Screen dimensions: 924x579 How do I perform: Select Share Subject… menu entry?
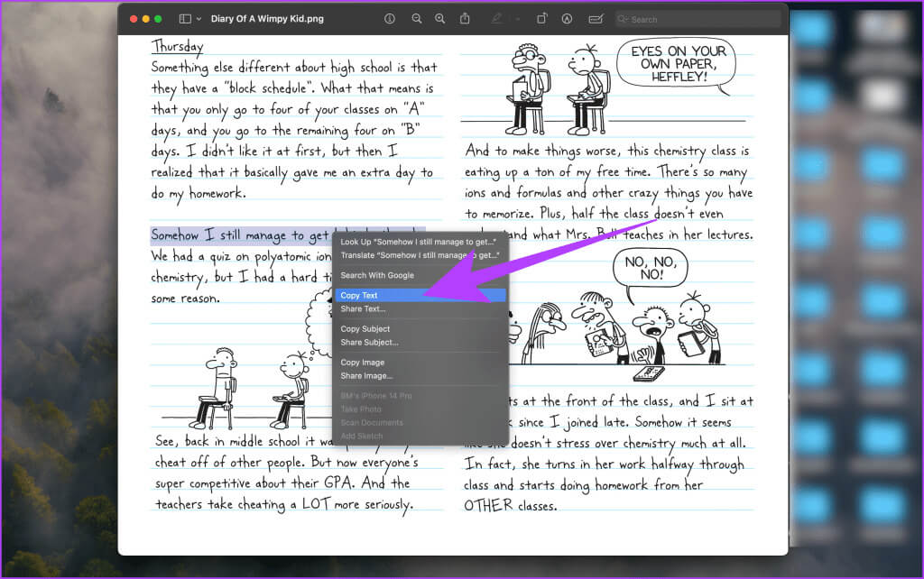(x=420, y=343)
